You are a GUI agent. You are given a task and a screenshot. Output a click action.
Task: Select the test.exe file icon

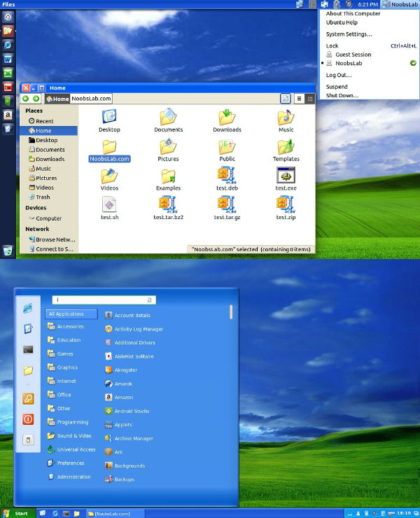(x=286, y=175)
